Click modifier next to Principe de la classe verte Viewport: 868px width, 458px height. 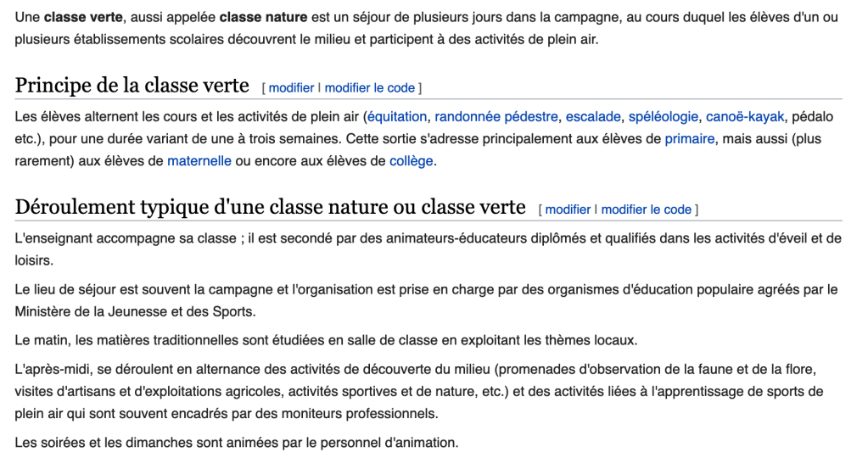[291, 88]
